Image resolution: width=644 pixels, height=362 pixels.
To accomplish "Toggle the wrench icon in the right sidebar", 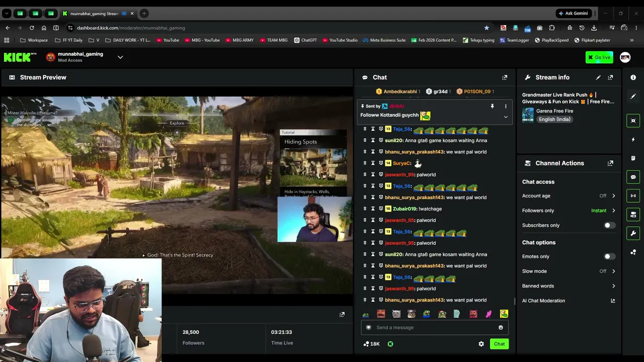I will 633,233.
